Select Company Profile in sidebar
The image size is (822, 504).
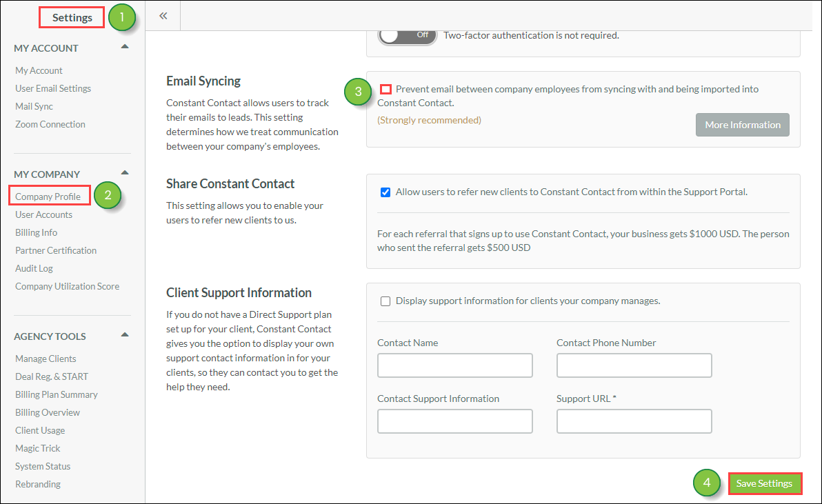pyautogui.click(x=48, y=196)
